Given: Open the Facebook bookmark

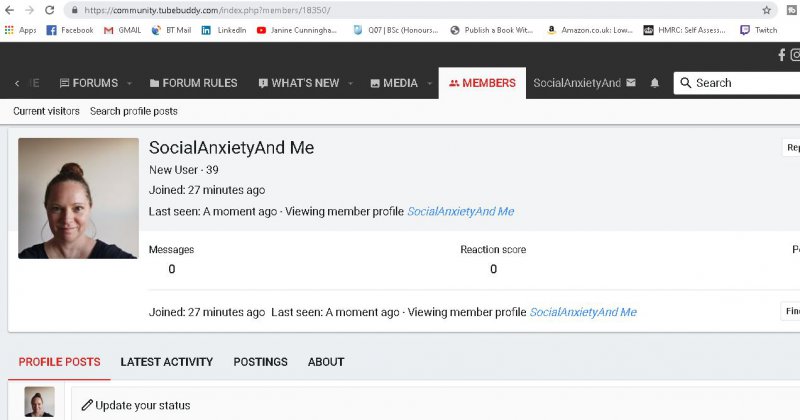Looking at the screenshot, I should [69, 30].
